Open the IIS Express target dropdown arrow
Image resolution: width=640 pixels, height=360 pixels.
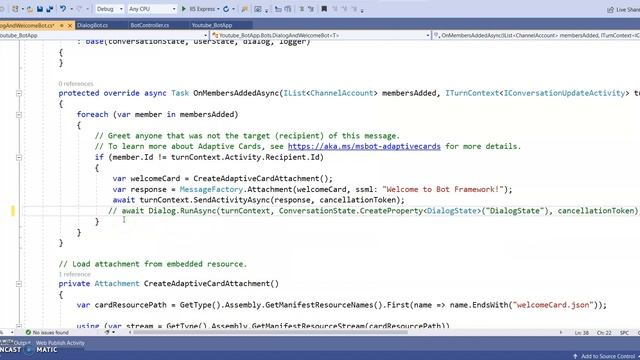tap(218, 9)
